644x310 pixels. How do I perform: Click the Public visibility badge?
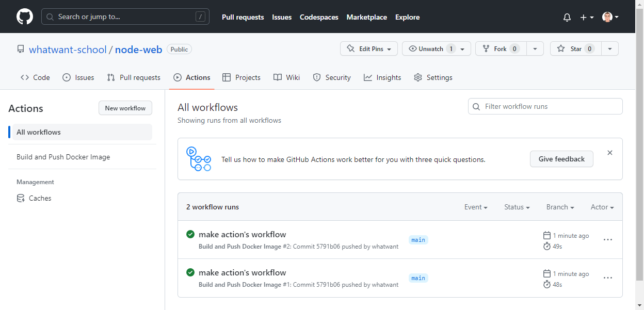(x=179, y=50)
